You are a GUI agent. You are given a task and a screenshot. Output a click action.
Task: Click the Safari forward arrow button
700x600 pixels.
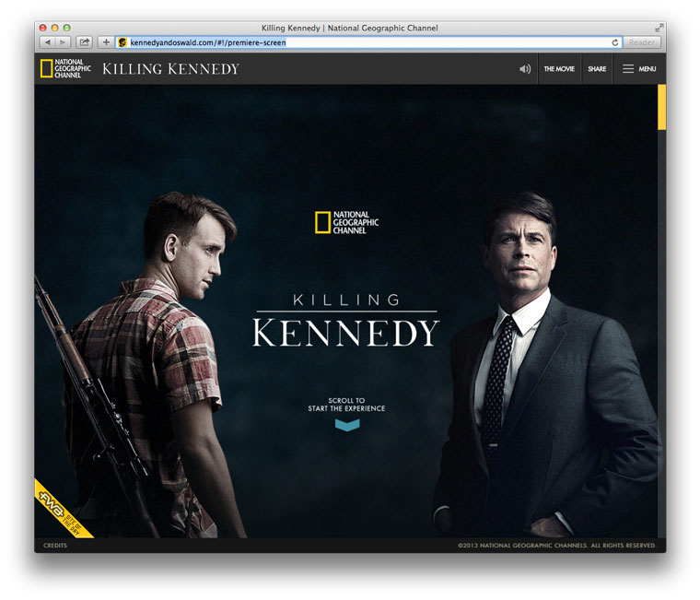[x=63, y=42]
